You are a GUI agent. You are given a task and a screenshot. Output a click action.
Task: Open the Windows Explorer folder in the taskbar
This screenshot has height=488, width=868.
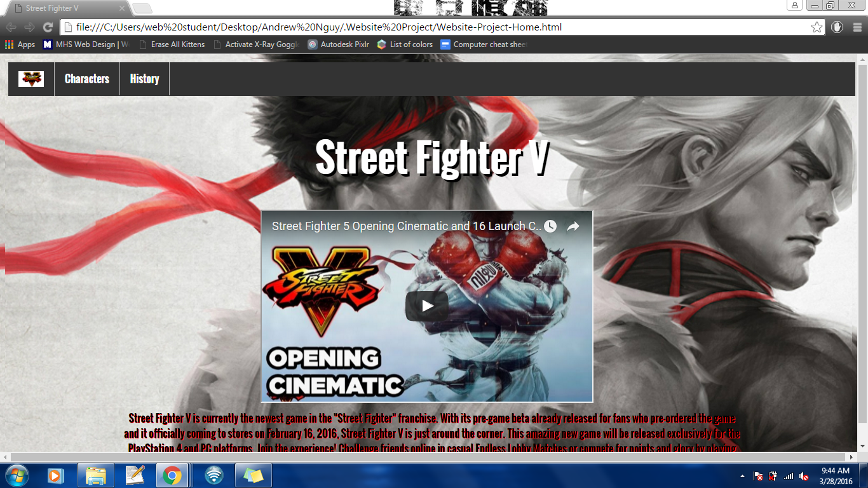(x=96, y=475)
